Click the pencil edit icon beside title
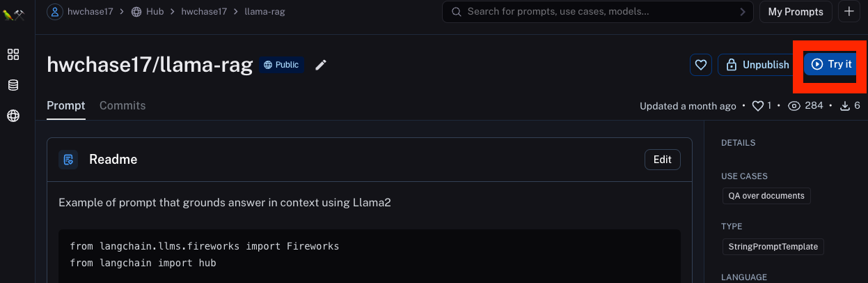 [x=321, y=65]
